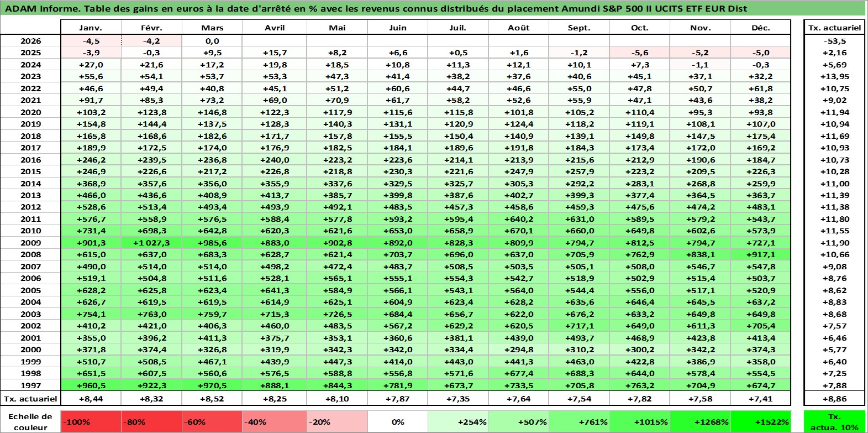Click the Tx. actuariel row label at bottom left
The height and width of the screenshot is (433, 868).
30,399
